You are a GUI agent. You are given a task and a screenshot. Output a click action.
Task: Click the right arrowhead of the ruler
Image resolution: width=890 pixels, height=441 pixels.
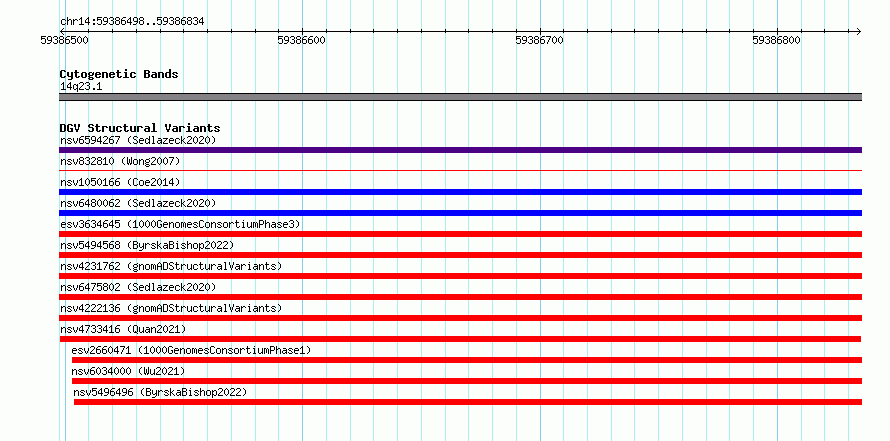pos(858,31)
